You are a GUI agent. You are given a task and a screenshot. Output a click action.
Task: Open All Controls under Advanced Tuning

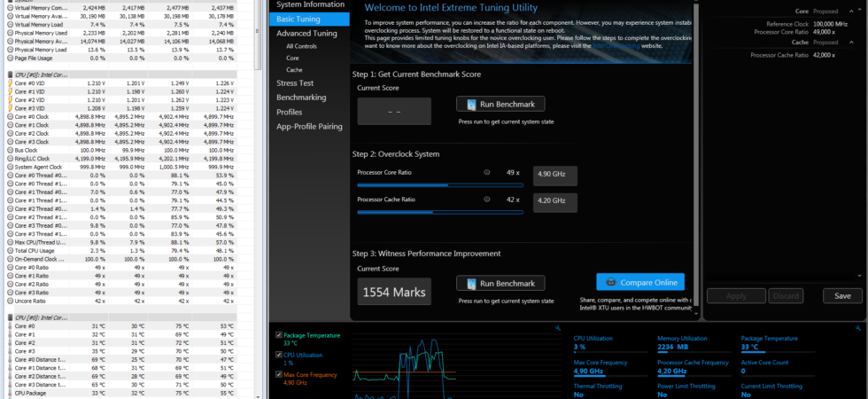[x=302, y=46]
